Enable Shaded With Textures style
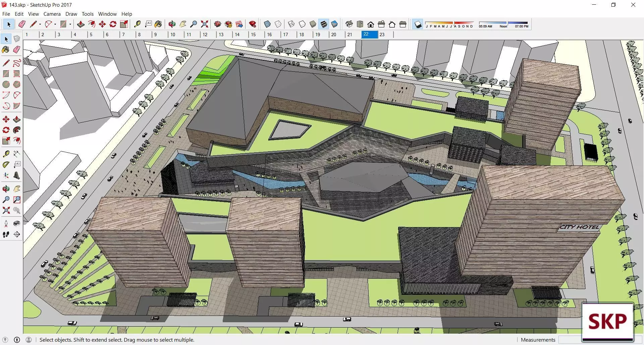The height and width of the screenshot is (345, 644). pyautogui.click(x=324, y=24)
